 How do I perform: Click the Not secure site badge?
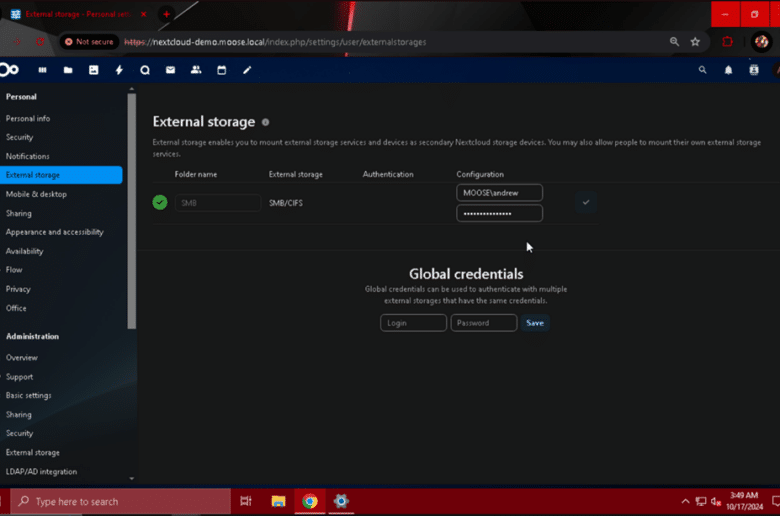point(89,42)
